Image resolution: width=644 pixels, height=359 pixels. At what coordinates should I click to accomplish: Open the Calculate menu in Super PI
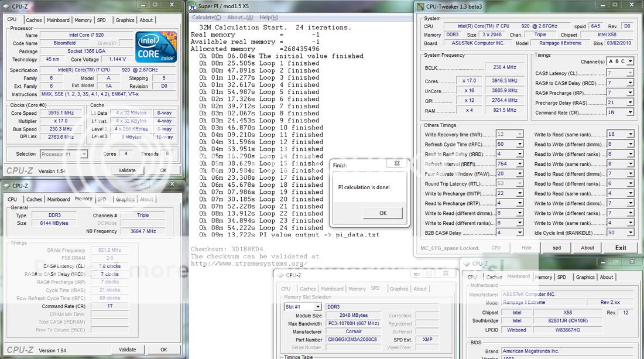point(206,17)
